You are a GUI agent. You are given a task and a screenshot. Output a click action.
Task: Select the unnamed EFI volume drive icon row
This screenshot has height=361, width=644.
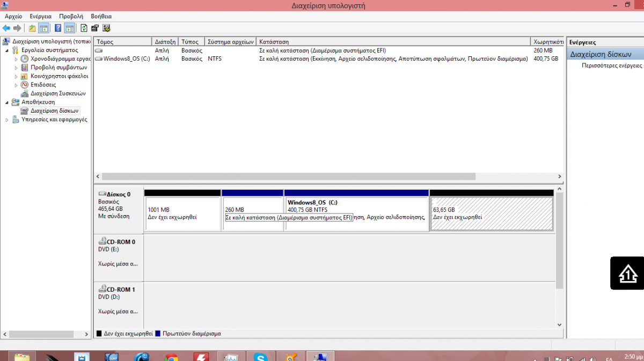98,50
